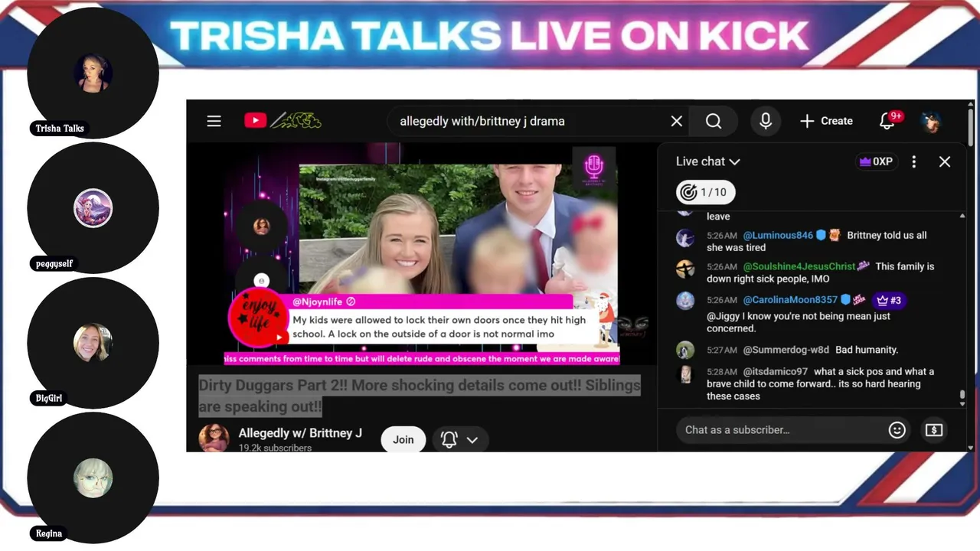Open the subscription bell notification dropdown

460,439
